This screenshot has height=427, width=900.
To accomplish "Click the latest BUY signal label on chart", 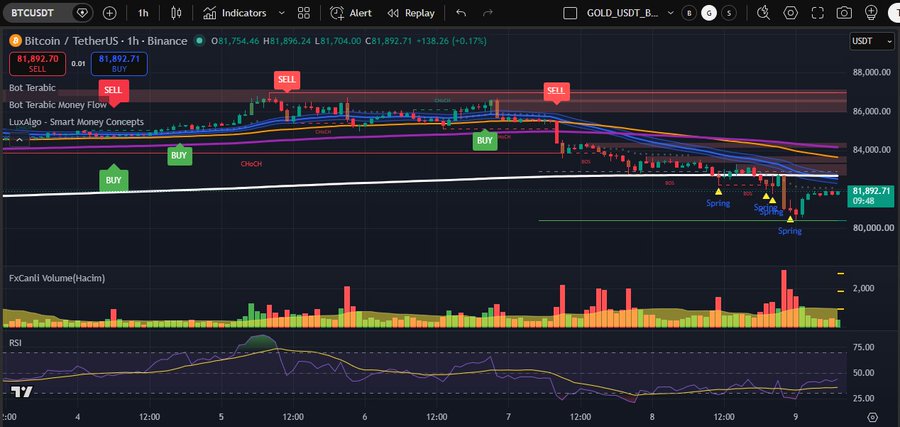I will (485, 139).
